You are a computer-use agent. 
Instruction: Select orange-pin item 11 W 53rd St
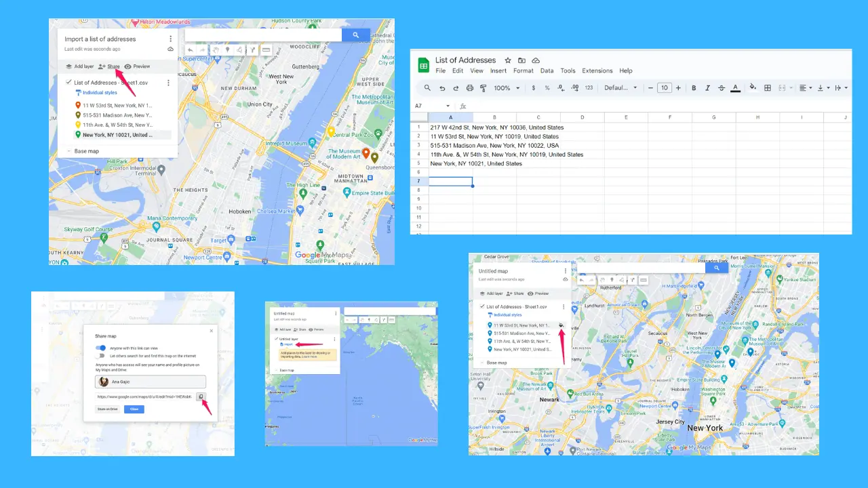(114, 106)
